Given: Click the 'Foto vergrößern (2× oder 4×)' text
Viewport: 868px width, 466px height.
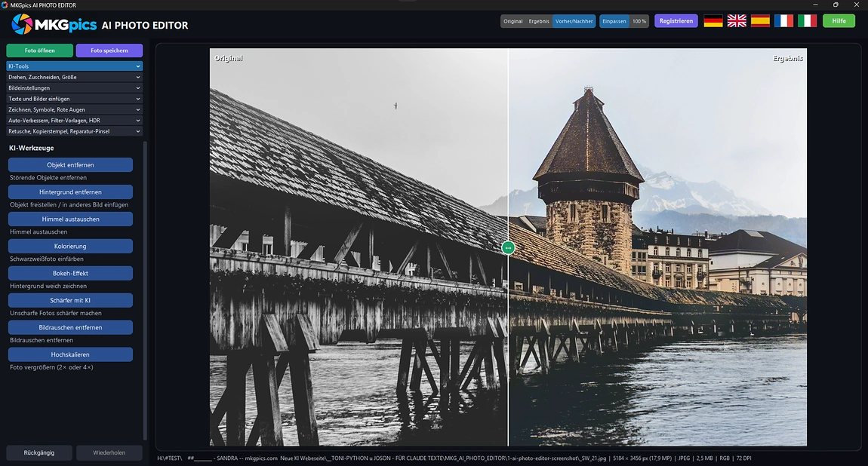Looking at the screenshot, I should click(x=51, y=368).
